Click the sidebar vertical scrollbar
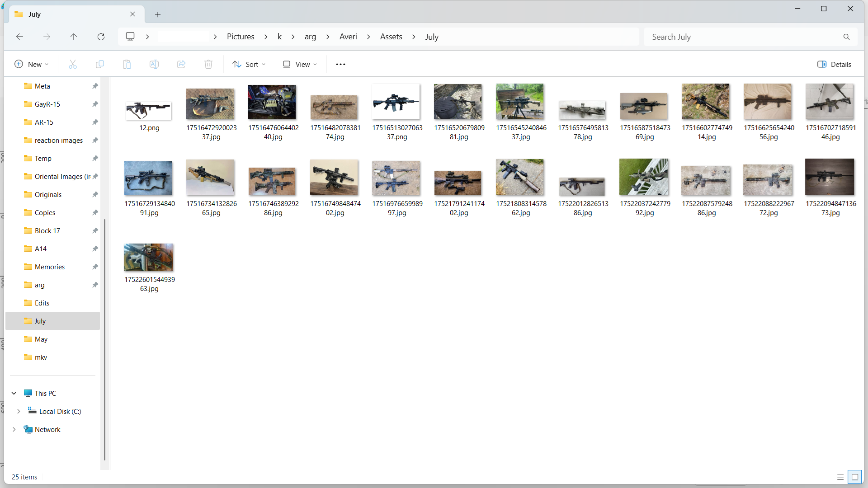 coord(104,339)
